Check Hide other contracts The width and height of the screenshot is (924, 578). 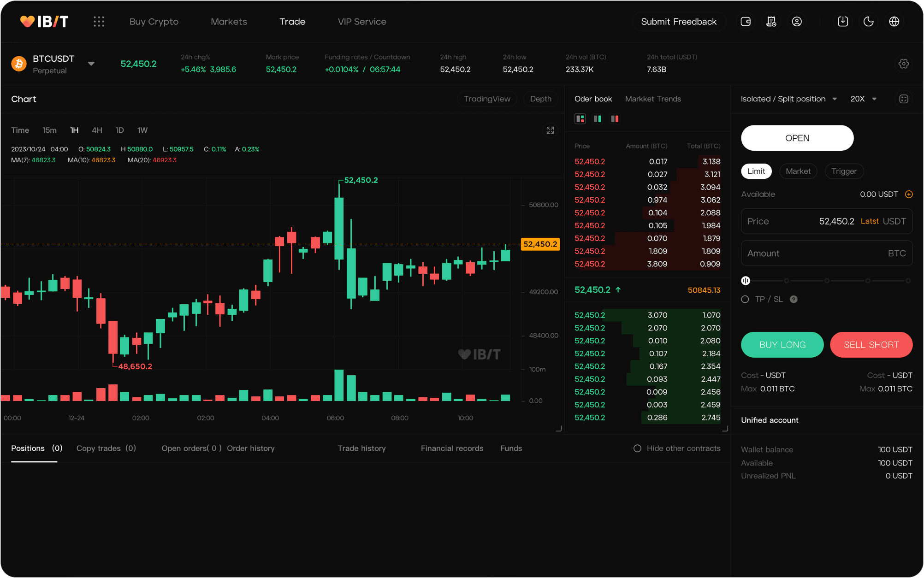(x=637, y=448)
